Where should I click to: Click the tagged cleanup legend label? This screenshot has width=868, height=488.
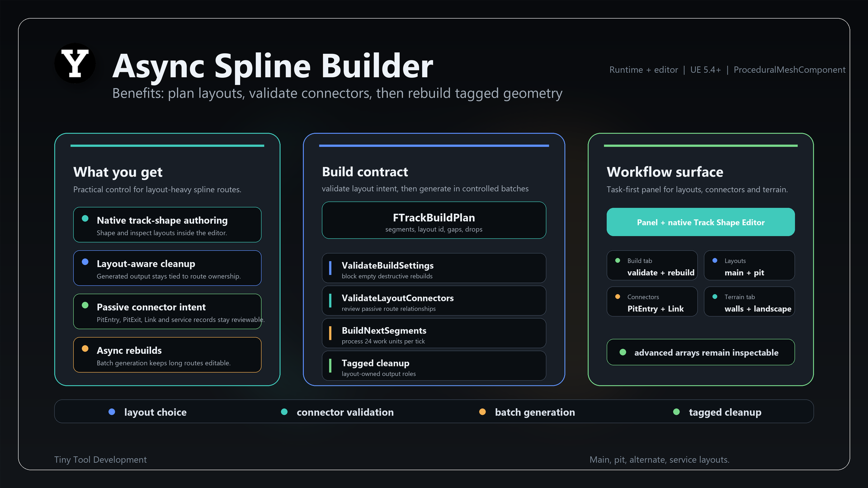[725, 412]
